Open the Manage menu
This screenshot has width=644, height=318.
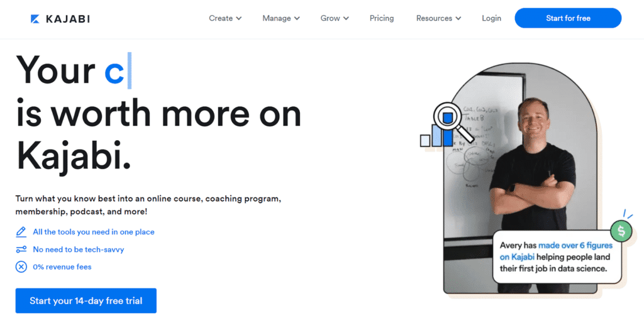tap(281, 18)
